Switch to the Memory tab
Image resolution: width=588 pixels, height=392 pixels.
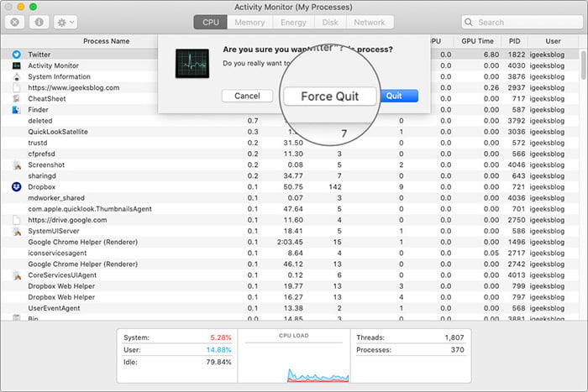coord(249,23)
